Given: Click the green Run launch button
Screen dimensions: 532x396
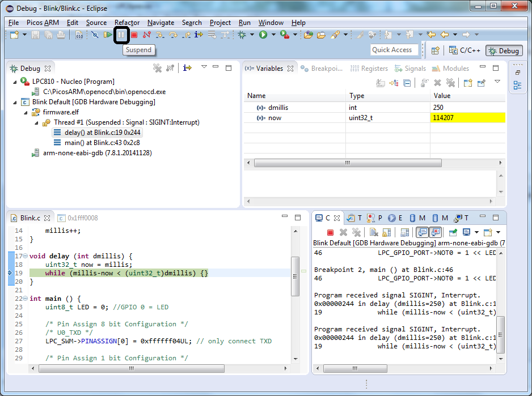Looking at the screenshot, I should pos(263,35).
